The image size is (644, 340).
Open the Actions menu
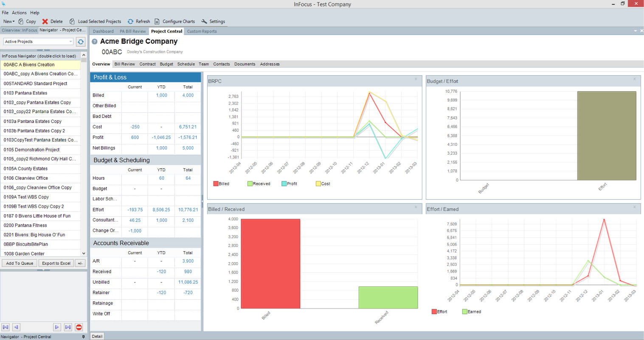[x=19, y=13]
